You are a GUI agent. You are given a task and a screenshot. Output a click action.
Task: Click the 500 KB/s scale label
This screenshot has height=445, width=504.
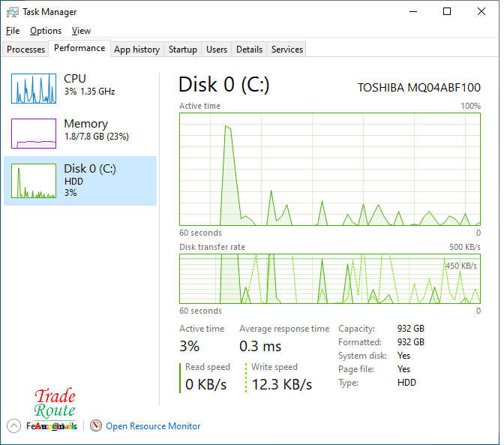465,247
